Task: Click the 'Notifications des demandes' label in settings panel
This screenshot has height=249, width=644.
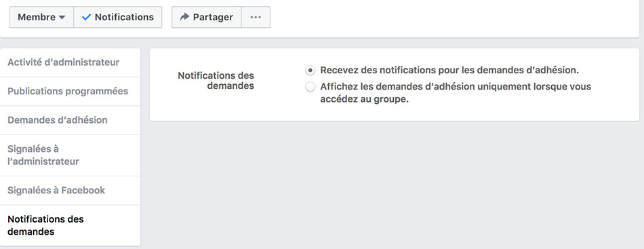Action: point(216,81)
